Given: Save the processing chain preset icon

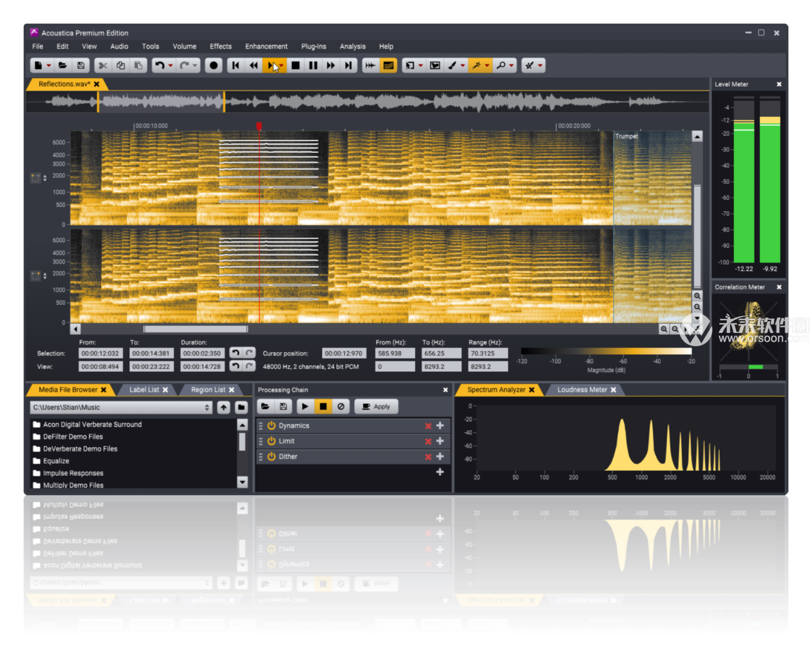Looking at the screenshot, I should point(283,407).
